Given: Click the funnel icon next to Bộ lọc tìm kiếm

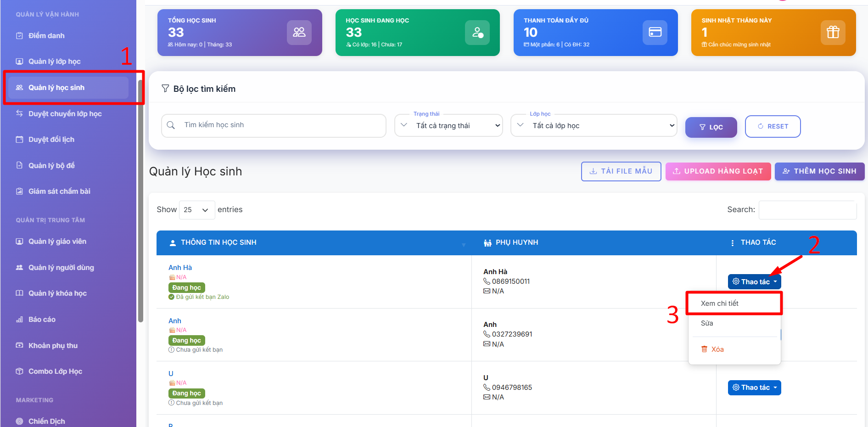Looking at the screenshot, I should pyautogui.click(x=165, y=89).
